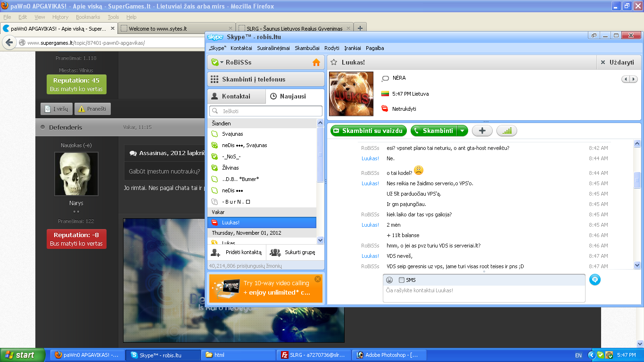644x362 pixels.
Task: Click Skambinti su vaizdu video call button
Action: [x=369, y=131]
